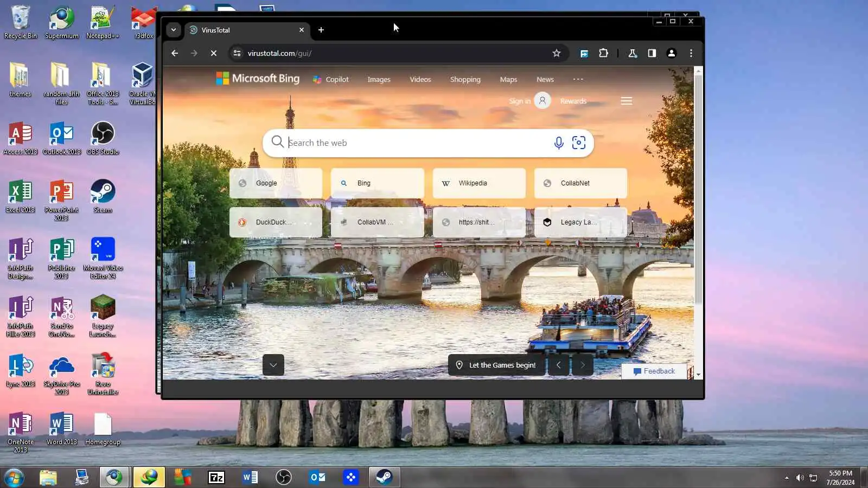Open Bing visual search camera icon

[x=579, y=143]
